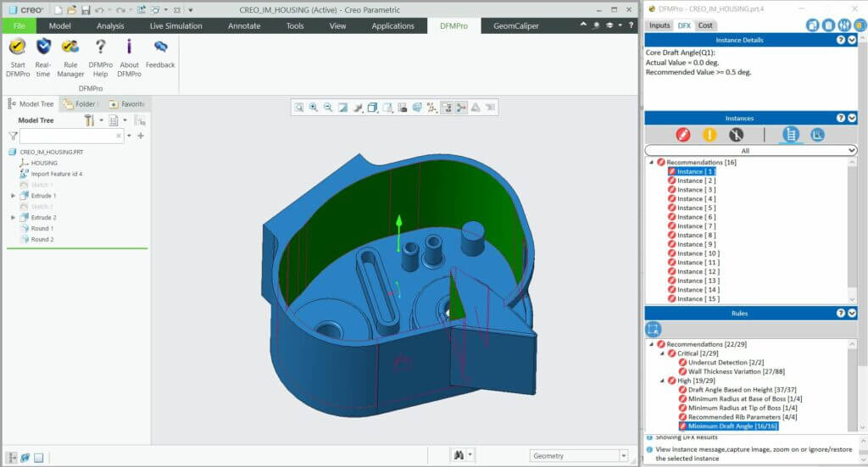
Task: Switch to the Inputs tab in DFMPro
Action: (x=659, y=25)
